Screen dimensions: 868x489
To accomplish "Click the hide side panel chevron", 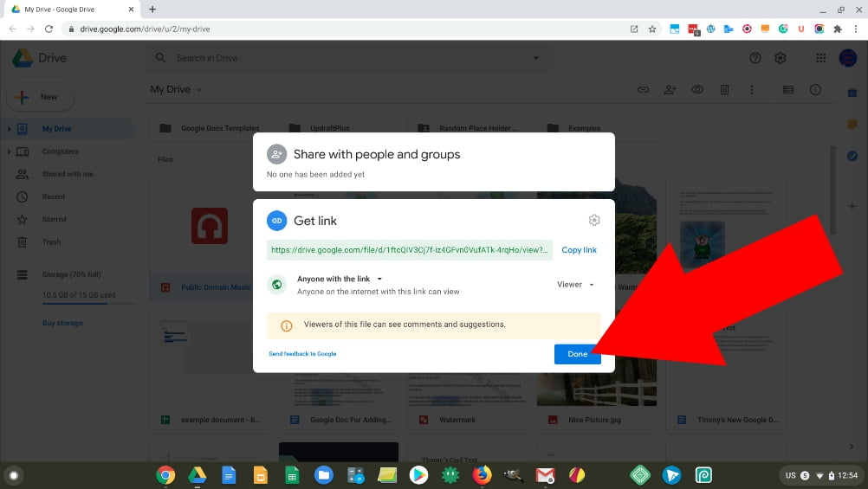I will 852,447.
